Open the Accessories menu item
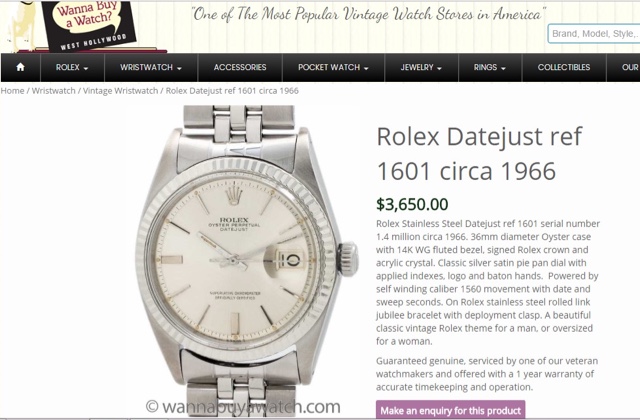This screenshot has width=640, height=420. click(240, 67)
